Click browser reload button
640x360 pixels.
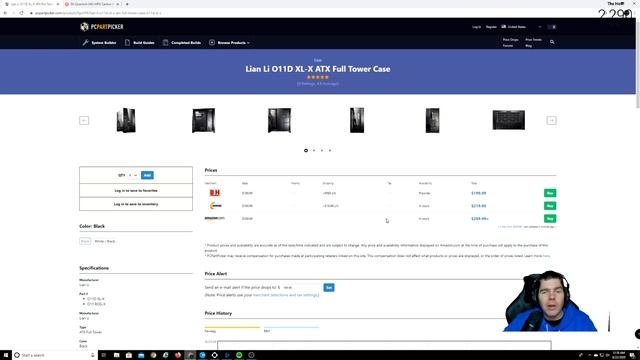[22, 13]
